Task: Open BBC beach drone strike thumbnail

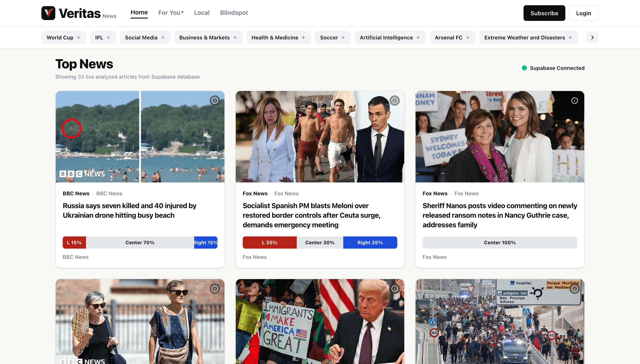Action: coord(140,137)
